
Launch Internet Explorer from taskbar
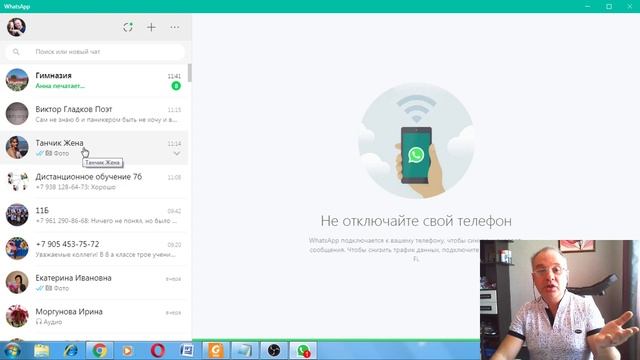point(71,351)
